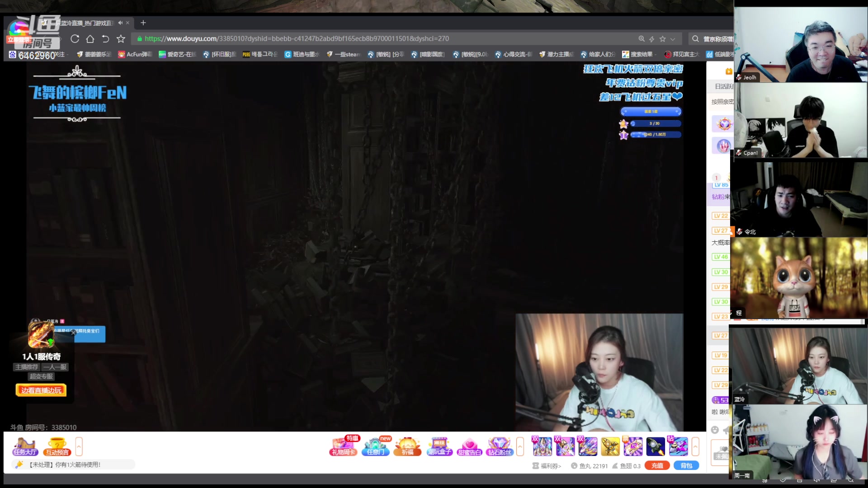
Task: Open 互动预言 interactive prediction icon
Action: [57, 446]
